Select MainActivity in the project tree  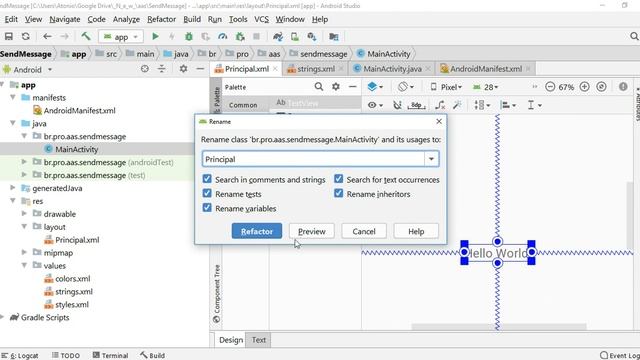(x=76, y=149)
